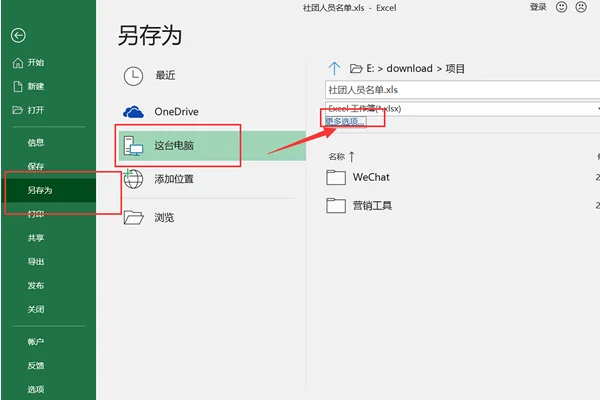This screenshot has width=600, height=400.
Task: Go up one folder level arrow
Action: 334,69
